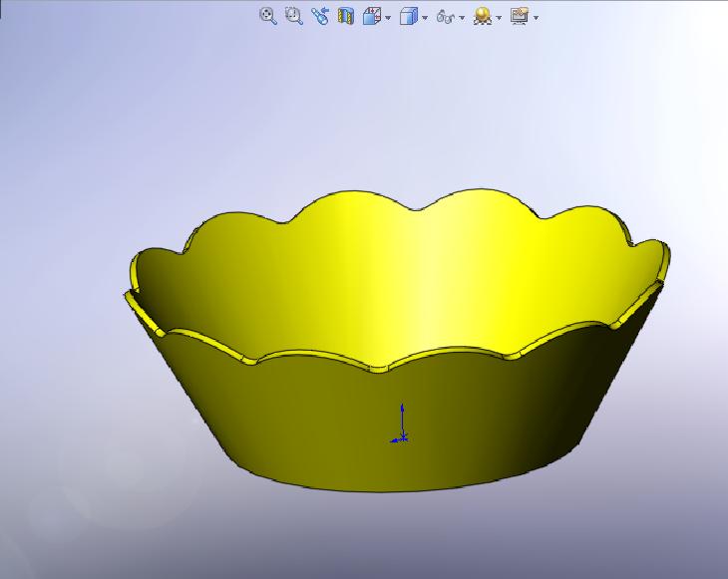Toggle the Section View tool
Viewport: 728px width, 579px height.
coord(346,16)
